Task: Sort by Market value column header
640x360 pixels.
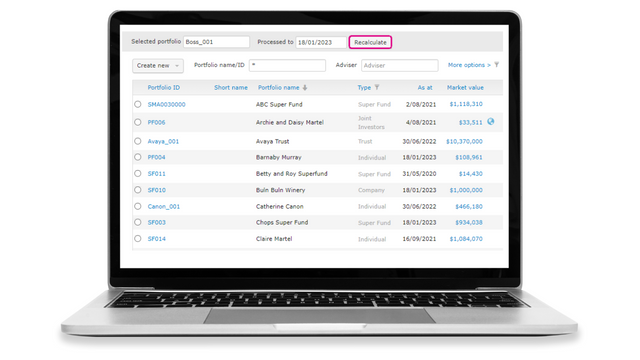Action: pyautogui.click(x=465, y=87)
